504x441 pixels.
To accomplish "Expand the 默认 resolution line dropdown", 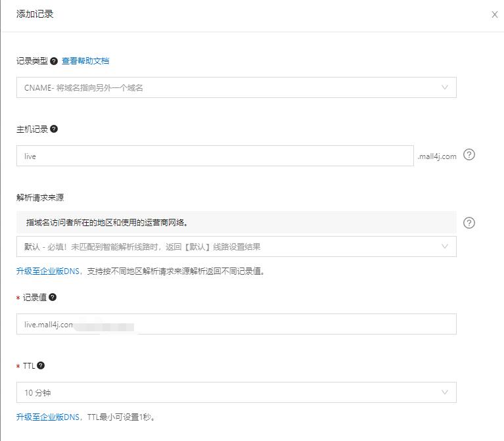I will (x=236, y=247).
